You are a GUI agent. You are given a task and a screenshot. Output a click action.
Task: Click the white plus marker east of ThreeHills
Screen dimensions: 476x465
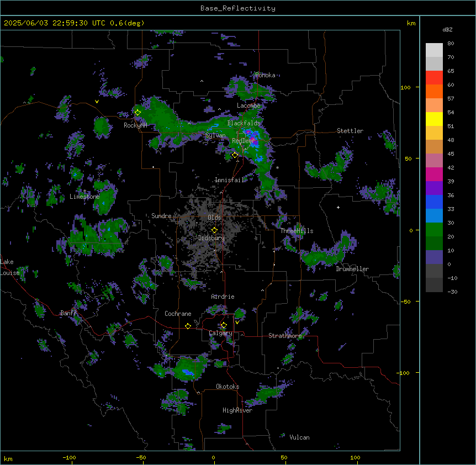tap(338, 207)
